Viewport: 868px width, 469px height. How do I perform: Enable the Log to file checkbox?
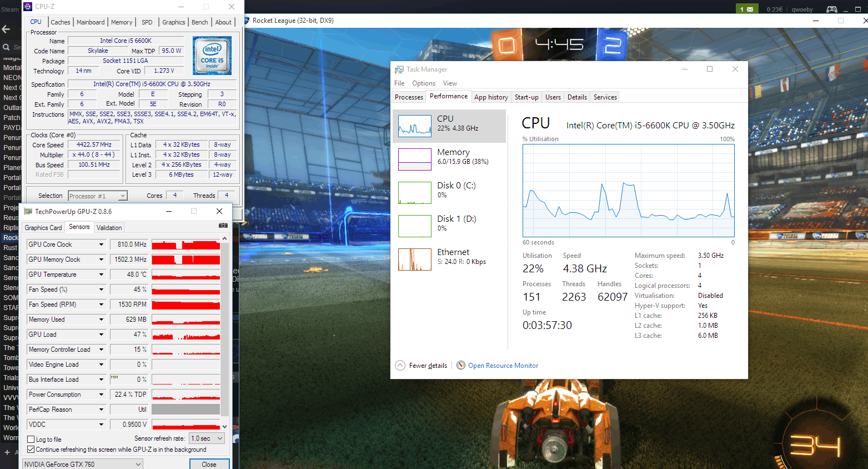[x=31, y=440]
